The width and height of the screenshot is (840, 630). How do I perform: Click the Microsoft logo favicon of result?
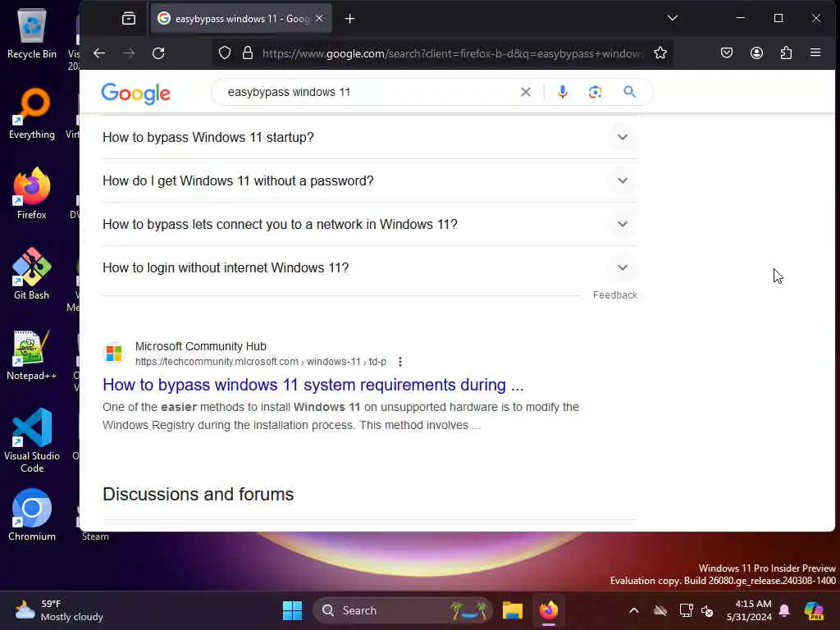point(113,354)
